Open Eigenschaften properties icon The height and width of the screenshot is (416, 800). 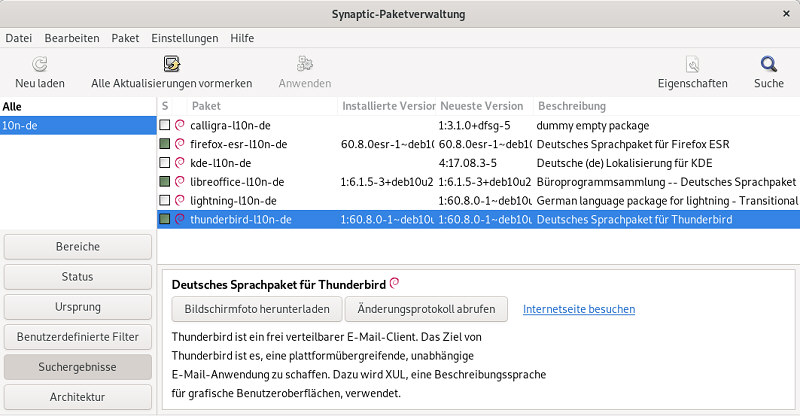pyautogui.click(x=692, y=65)
